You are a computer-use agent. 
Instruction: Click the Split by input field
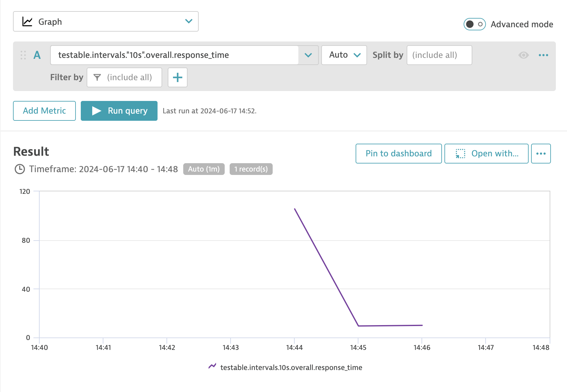point(439,55)
